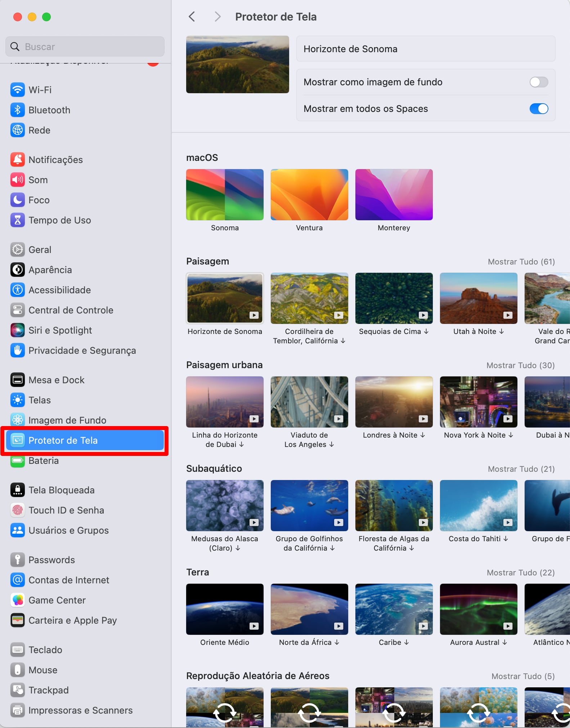Click the Tela Bloqueada lock icon
The image size is (570, 728).
point(17,490)
